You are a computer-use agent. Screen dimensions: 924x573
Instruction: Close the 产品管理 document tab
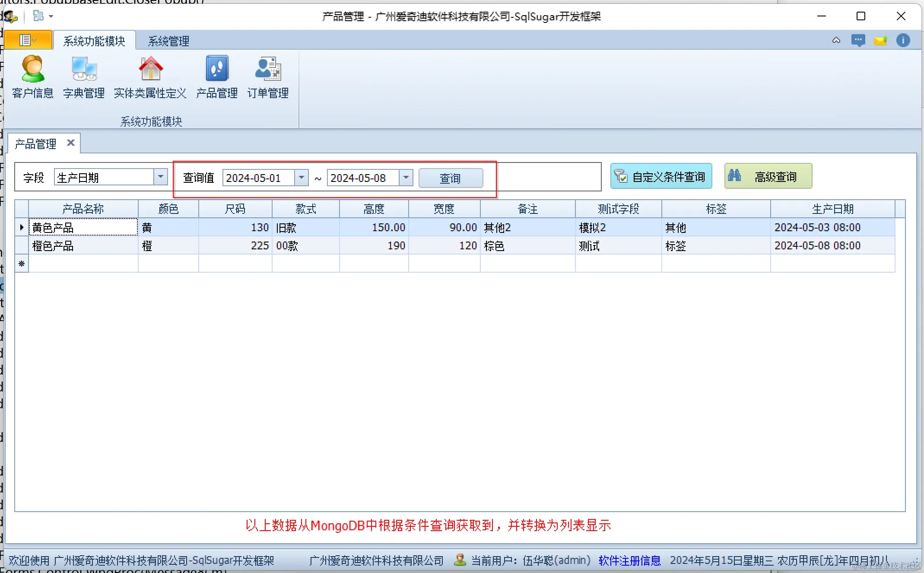(x=71, y=143)
